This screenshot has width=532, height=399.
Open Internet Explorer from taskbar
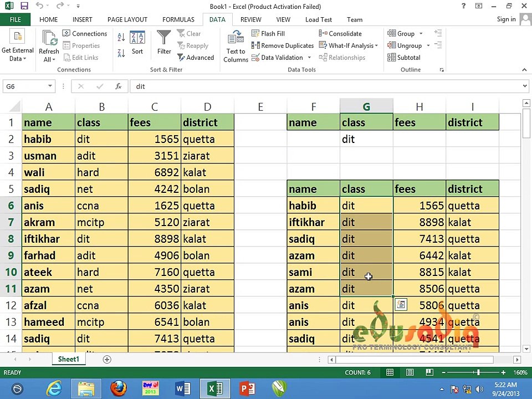54,388
